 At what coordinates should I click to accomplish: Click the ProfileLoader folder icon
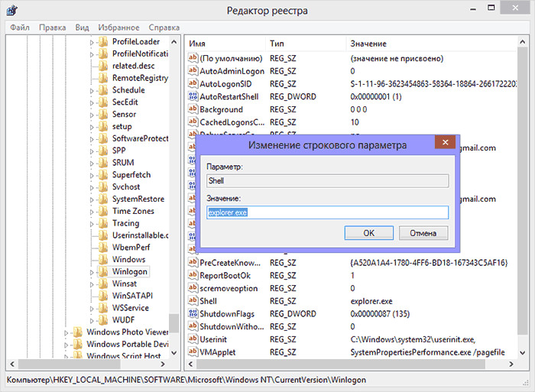point(103,41)
